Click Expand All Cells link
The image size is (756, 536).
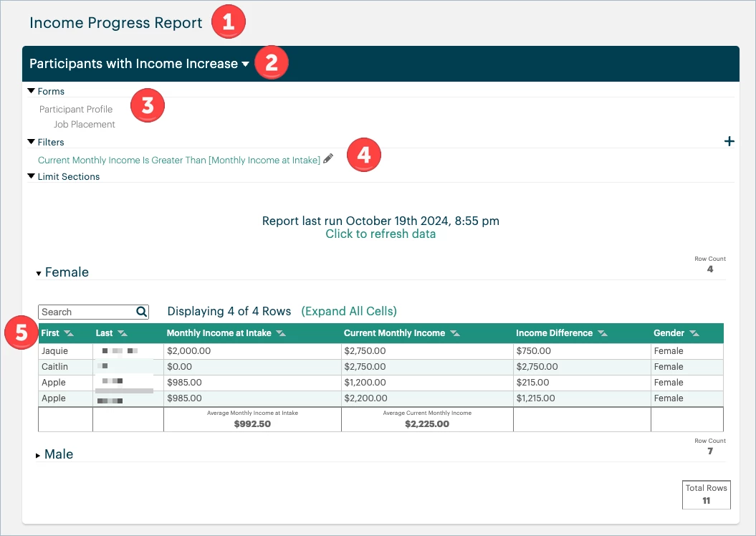(349, 312)
